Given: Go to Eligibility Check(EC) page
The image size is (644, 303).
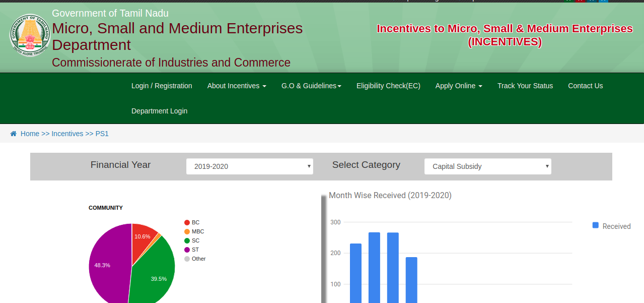Looking at the screenshot, I should pyautogui.click(x=388, y=86).
